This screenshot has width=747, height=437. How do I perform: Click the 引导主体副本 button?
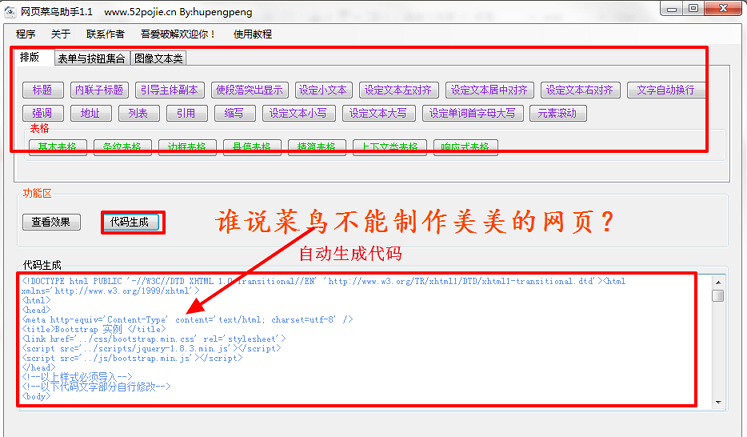pyautogui.click(x=170, y=90)
